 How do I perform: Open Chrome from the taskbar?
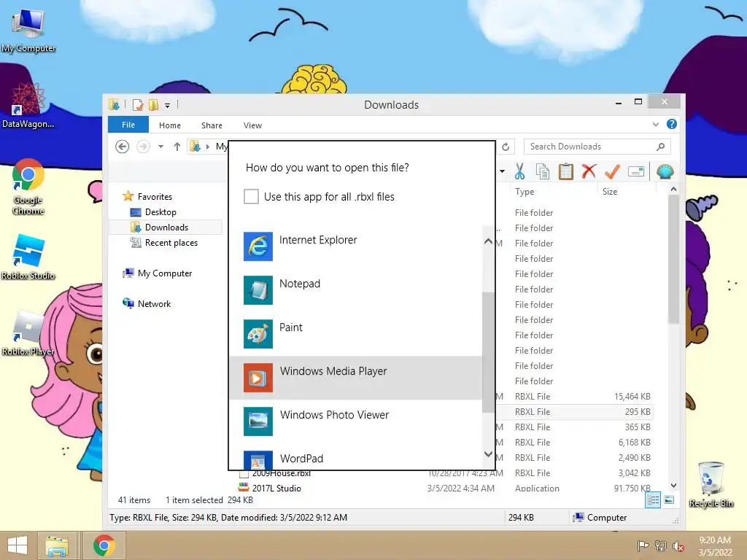coord(104,545)
